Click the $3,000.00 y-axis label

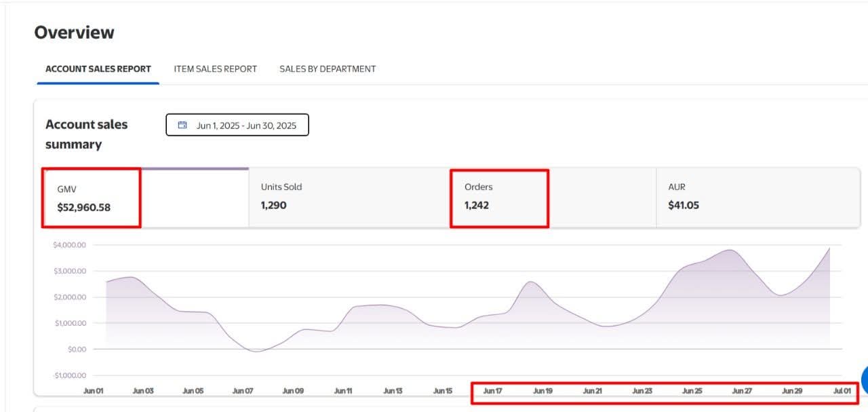pyautogui.click(x=69, y=271)
